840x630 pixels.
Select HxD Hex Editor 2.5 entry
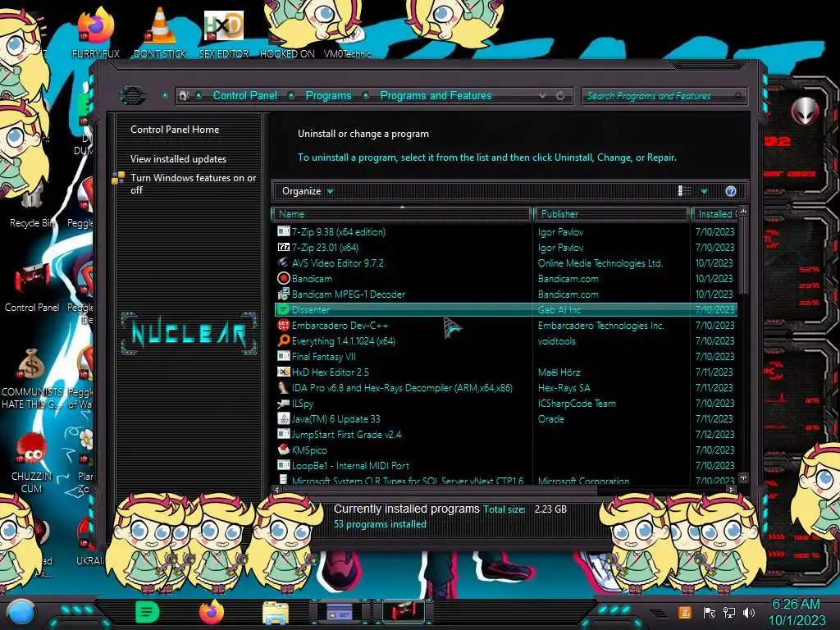click(x=330, y=372)
